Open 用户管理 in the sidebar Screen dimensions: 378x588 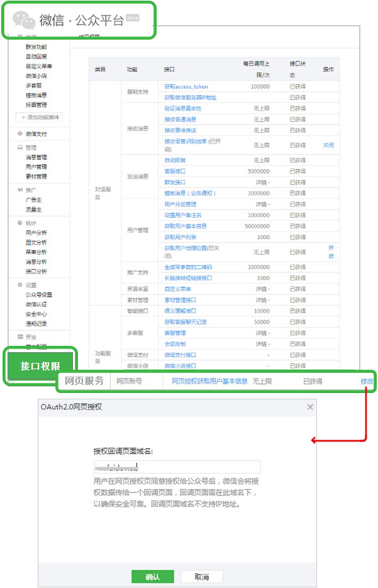(36, 167)
